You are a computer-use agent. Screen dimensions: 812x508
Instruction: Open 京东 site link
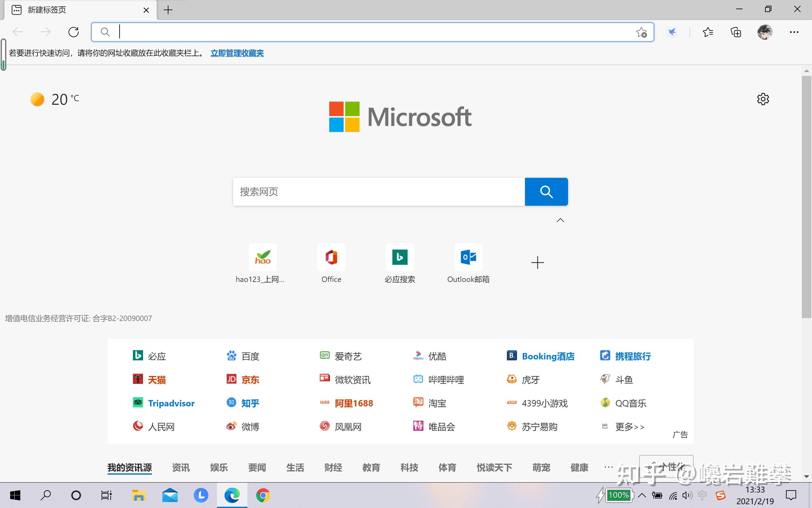[243, 380]
